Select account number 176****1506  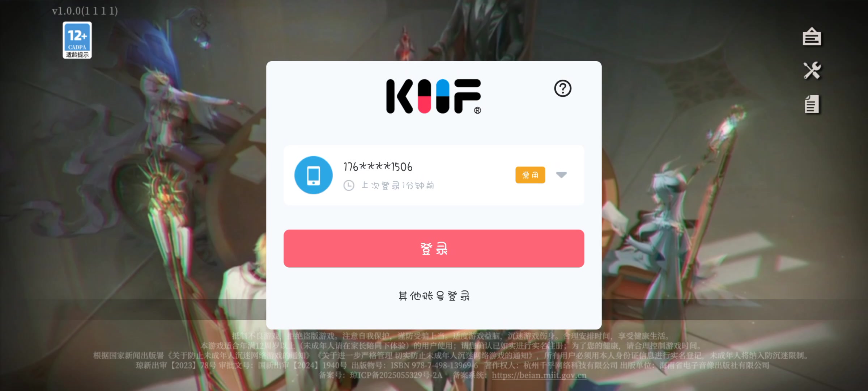click(x=378, y=167)
